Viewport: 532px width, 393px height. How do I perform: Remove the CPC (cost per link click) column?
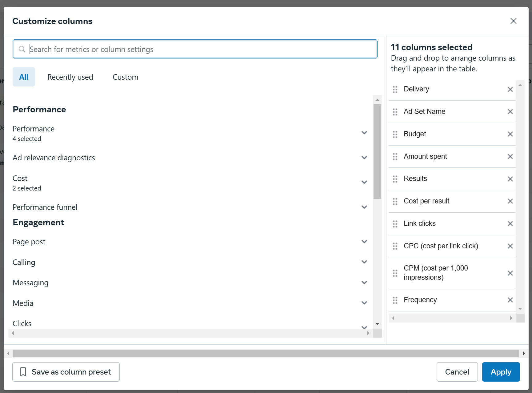point(510,246)
